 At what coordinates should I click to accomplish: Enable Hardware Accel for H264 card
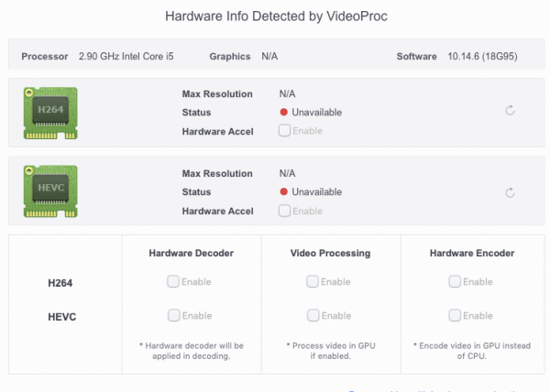pyautogui.click(x=285, y=130)
